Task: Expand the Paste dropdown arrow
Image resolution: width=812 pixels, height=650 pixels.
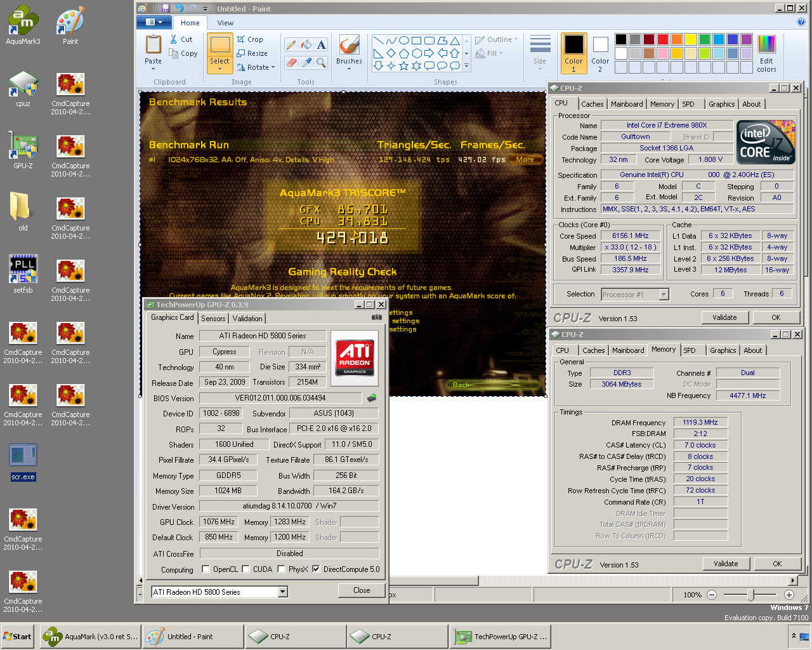Action: [x=153, y=68]
